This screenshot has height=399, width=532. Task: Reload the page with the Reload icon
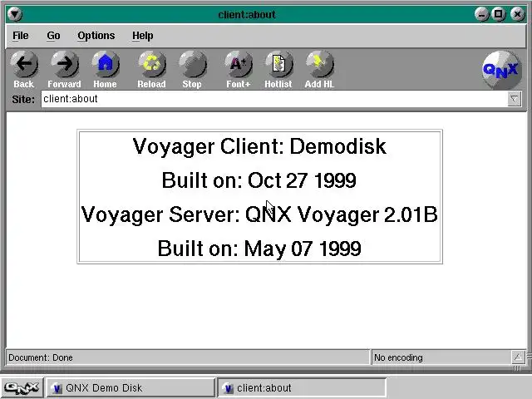(x=151, y=64)
